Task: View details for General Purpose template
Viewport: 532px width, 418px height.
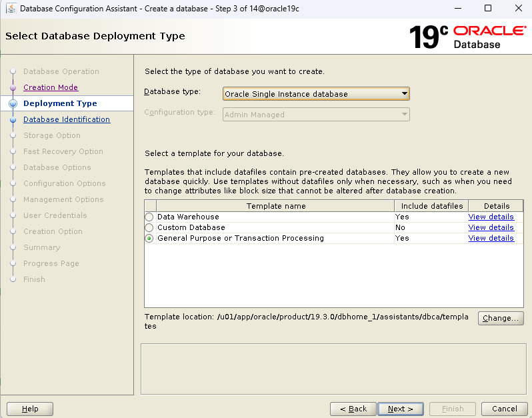Action: pos(491,238)
